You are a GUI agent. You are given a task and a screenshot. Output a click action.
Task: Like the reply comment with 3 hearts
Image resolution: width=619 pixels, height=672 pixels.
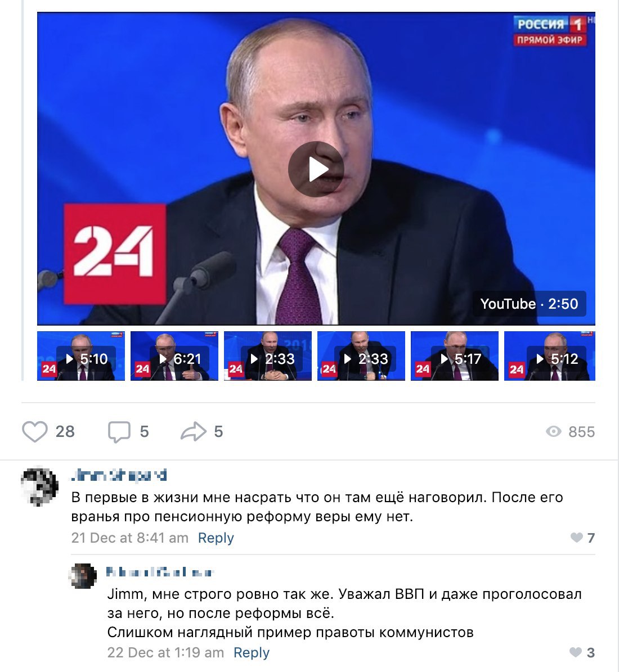[576, 652]
